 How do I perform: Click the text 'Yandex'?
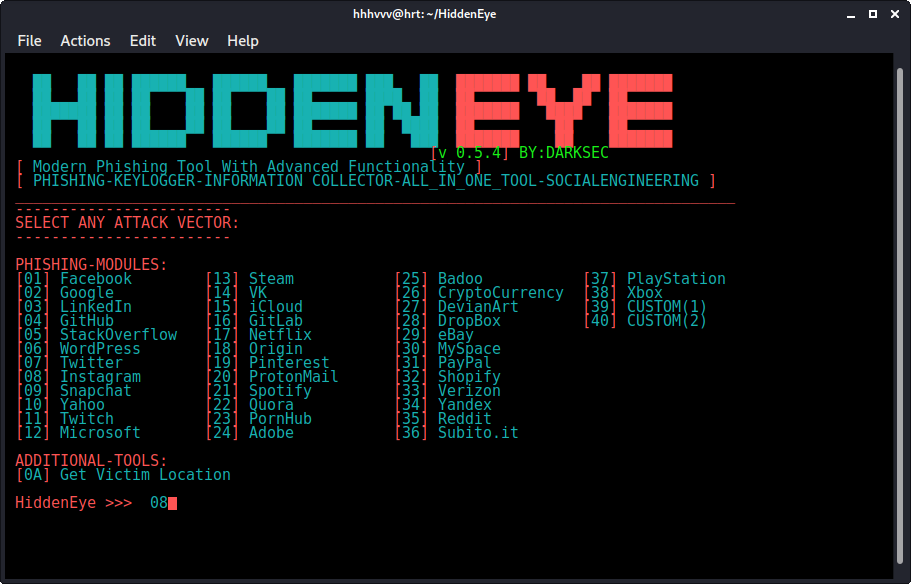[465, 404]
